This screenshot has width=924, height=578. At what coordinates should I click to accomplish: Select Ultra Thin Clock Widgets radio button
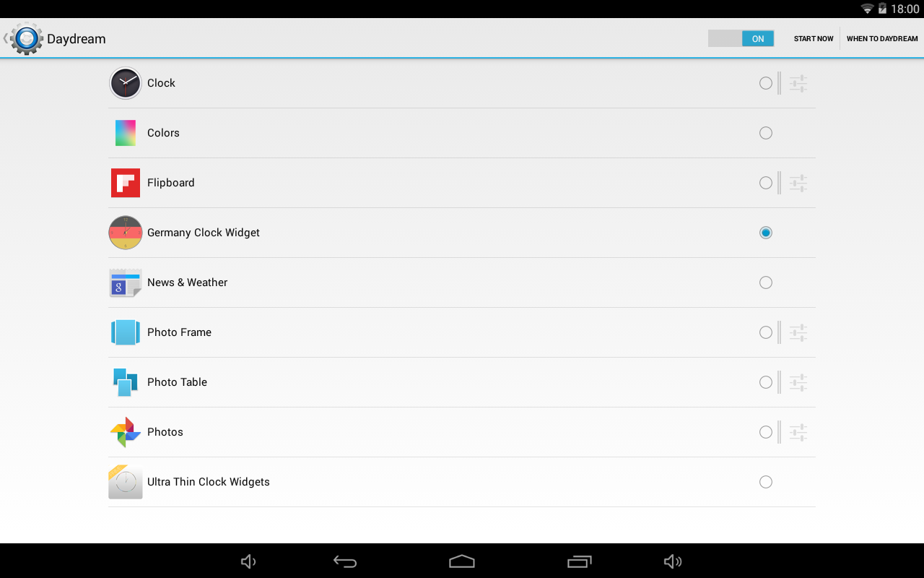766,482
